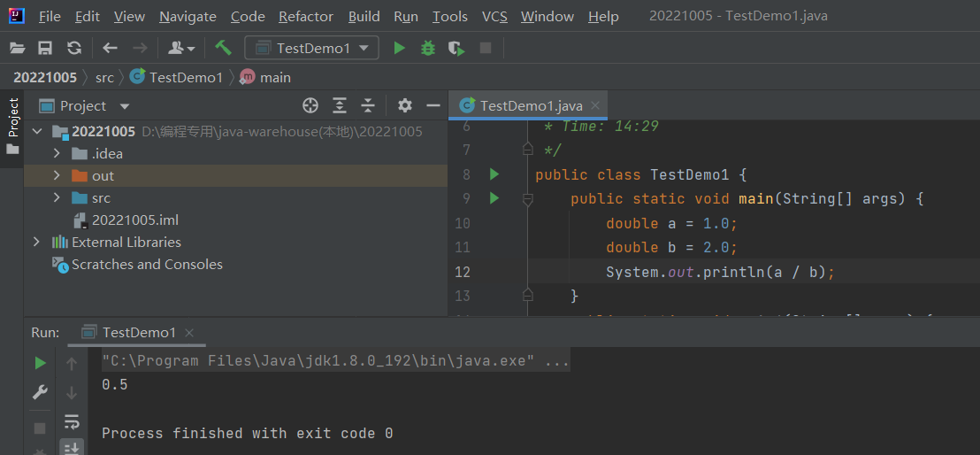Viewport: 980px width, 455px height.
Task: Toggle soft-wrap in Run console
Action: click(x=73, y=421)
